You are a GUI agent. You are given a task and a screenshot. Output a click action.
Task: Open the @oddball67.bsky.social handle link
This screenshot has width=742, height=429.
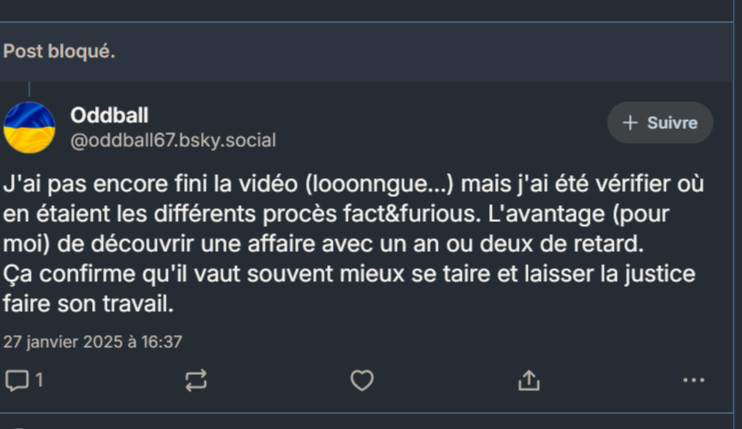[x=173, y=141]
